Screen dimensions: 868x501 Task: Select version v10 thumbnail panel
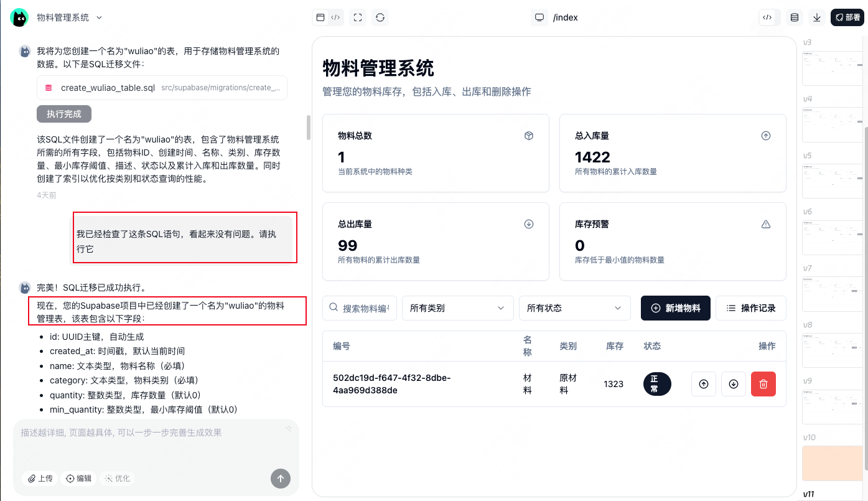click(x=832, y=463)
